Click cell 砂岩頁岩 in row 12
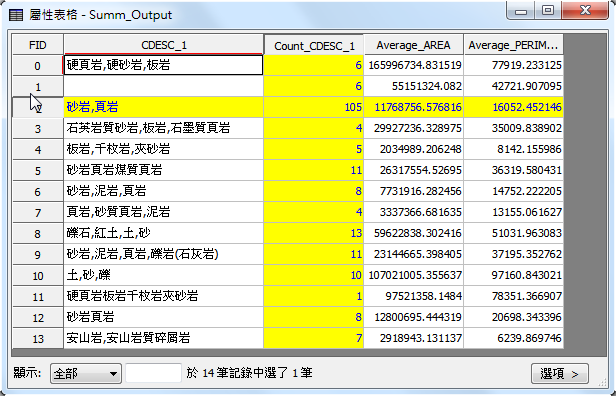Screen dimensions: 616x396 click(x=163, y=317)
